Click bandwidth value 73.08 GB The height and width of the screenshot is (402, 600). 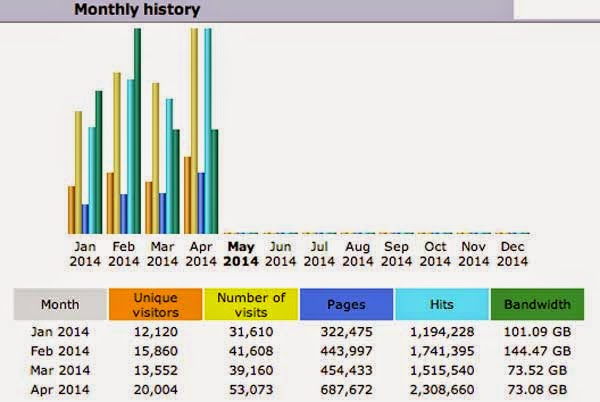coord(537,390)
